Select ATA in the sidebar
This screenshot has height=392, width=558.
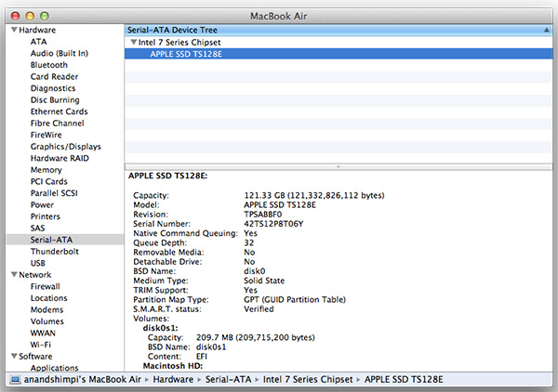pos(38,42)
